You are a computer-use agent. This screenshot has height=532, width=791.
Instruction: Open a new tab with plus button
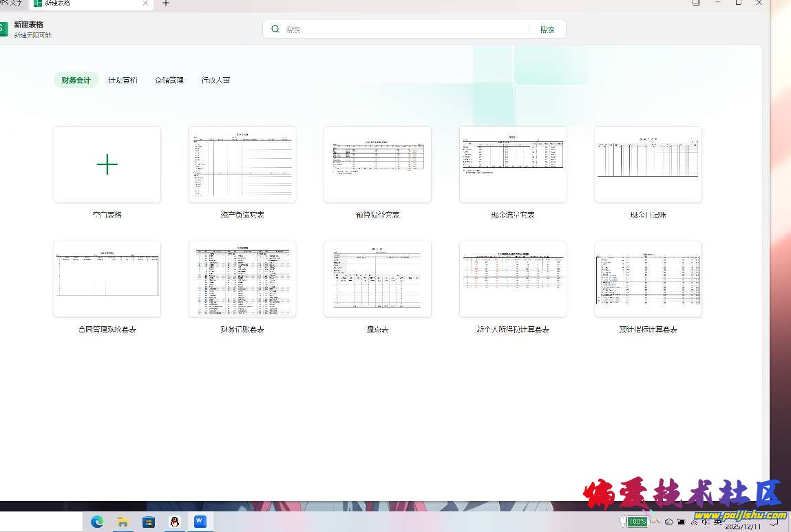click(x=165, y=3)
